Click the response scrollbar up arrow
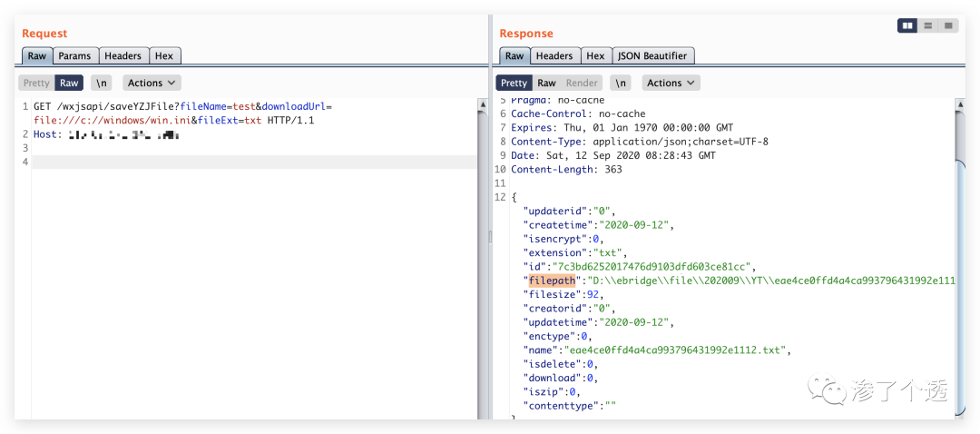Viewport: 980px width, 434px height. pyautogui.click(x=960, y=104)
